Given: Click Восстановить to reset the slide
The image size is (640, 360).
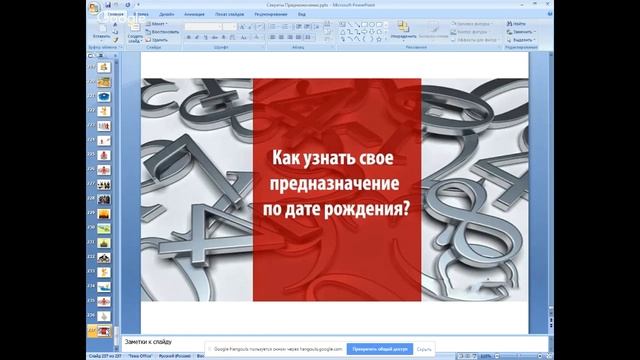Looking at the screenshot, I should pos(162,31).
